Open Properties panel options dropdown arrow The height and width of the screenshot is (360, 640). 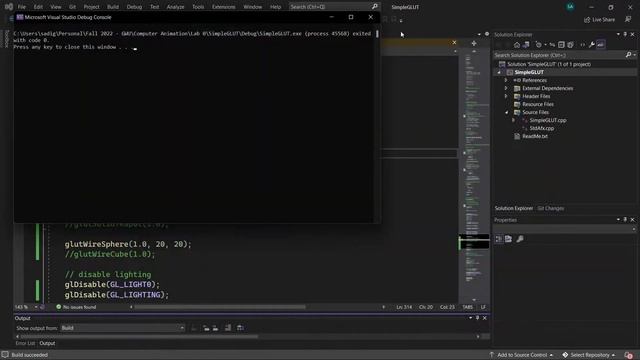(618, 220)
